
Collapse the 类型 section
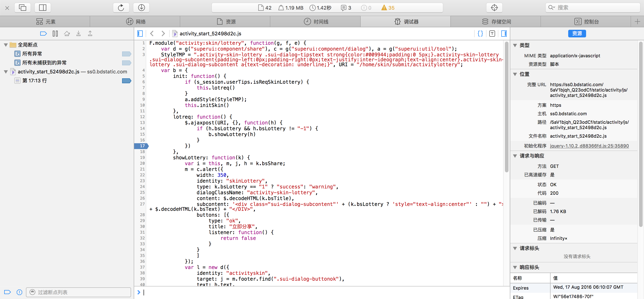(x=515, y=45)
